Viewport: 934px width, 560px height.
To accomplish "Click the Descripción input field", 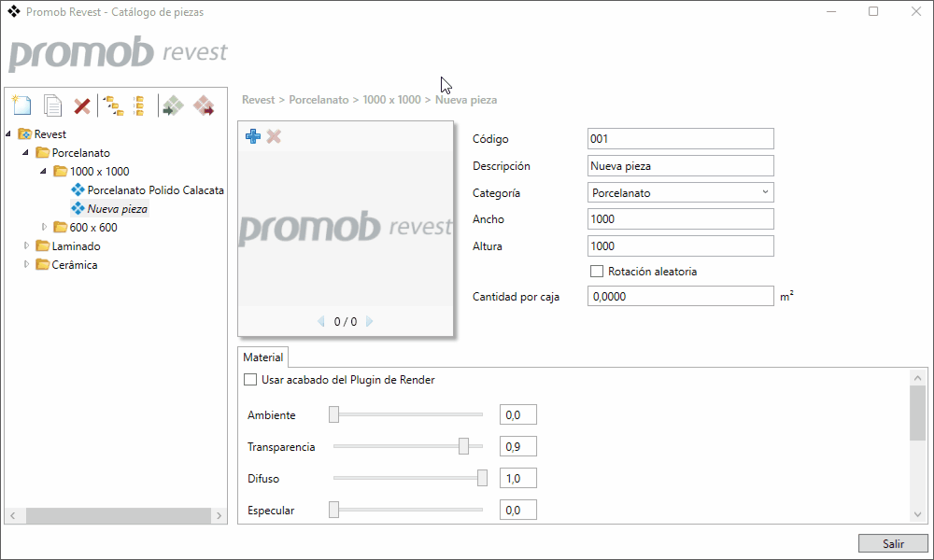I will (680, 166).
